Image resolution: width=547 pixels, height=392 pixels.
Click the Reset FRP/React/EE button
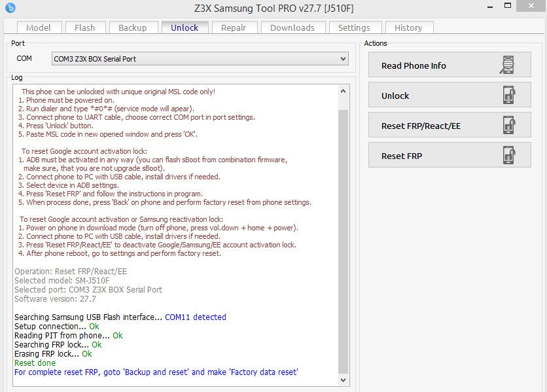pyautogui.click(x=450, y=125)
